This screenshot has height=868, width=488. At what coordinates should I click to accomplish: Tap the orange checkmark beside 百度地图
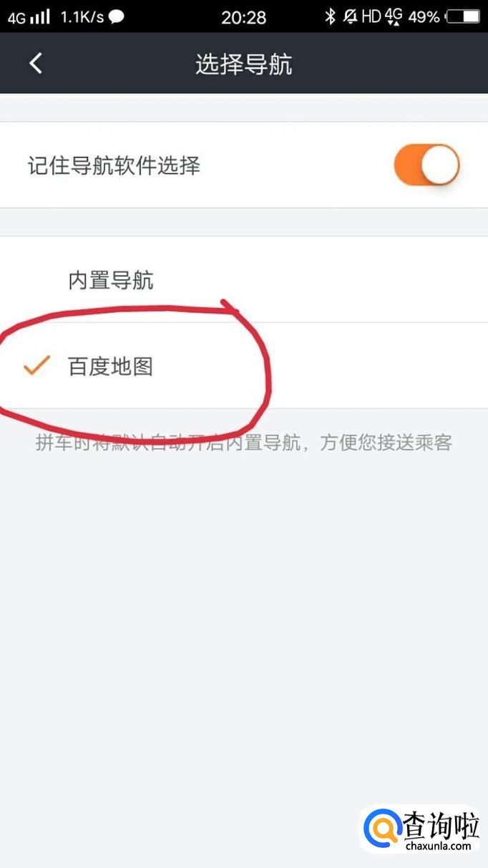point(36,366)
